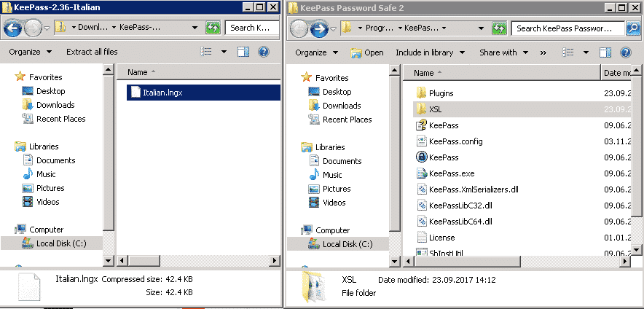Open Organize menu in KeePass-2.36-Italian window
The height and width of the screenshot is (309, 644).
(x=31, y=52)
